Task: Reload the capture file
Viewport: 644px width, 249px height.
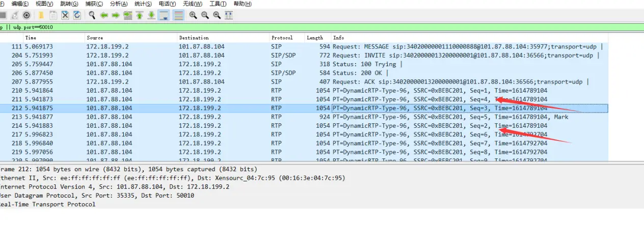Action: pyautogui.click(x=77, y=15)
